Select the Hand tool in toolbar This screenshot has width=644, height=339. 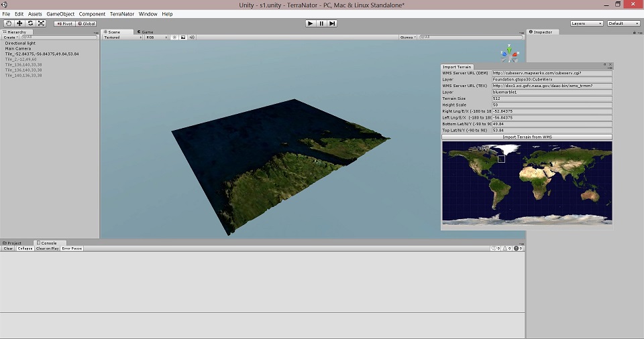coord(9,23)
